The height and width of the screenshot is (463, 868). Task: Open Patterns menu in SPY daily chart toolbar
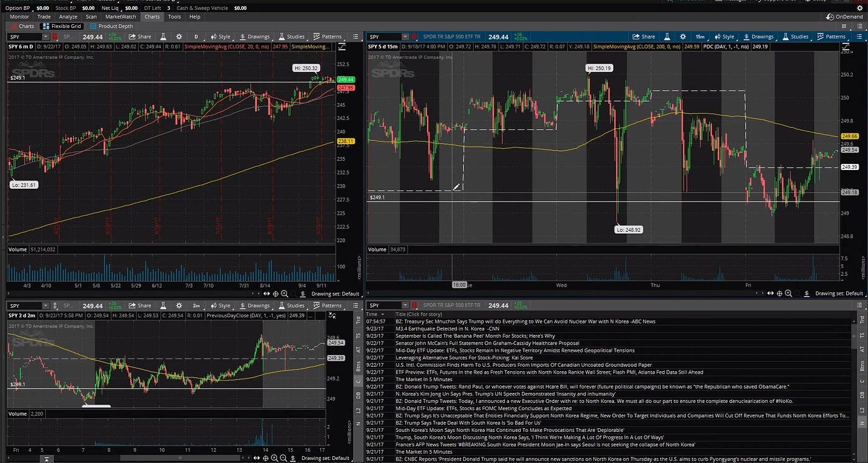coord(327,37)
